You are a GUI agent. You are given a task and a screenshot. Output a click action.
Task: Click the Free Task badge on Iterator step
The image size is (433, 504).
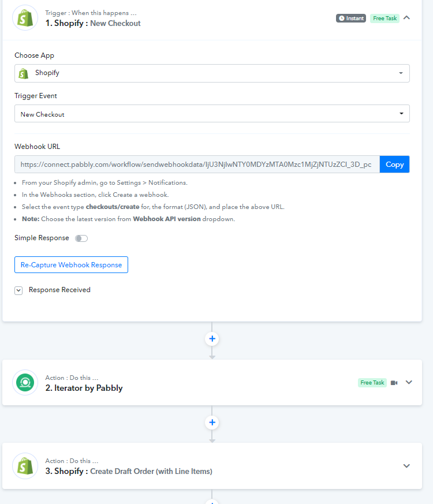click(x=372, y=383)
